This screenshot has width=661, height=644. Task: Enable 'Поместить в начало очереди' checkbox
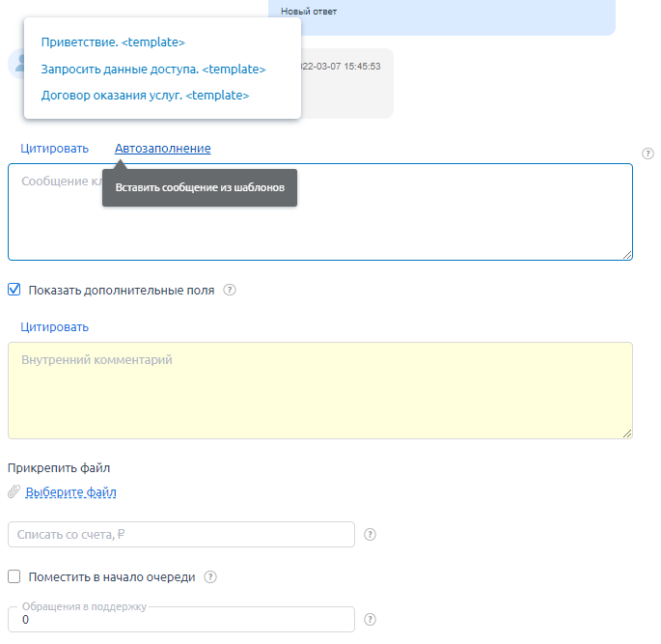[14, 577]
